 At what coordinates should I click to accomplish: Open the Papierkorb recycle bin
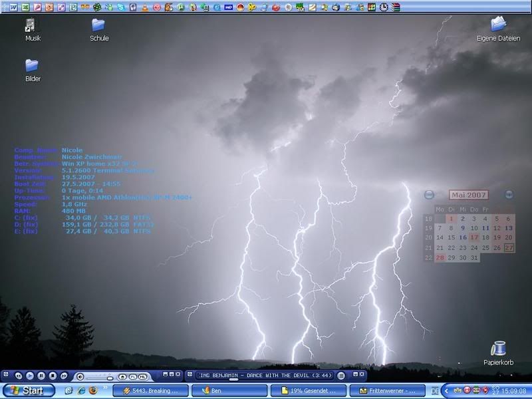click(498, 349)
